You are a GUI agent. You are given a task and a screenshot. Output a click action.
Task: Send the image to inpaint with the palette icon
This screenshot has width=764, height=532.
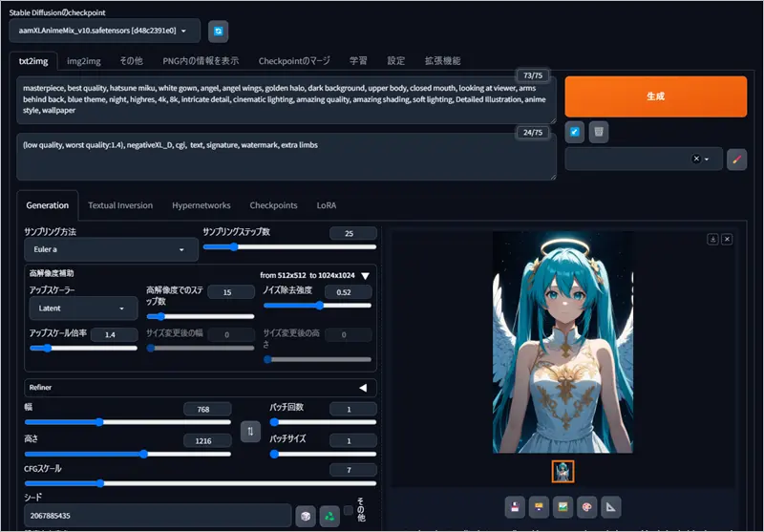(587, 506)
